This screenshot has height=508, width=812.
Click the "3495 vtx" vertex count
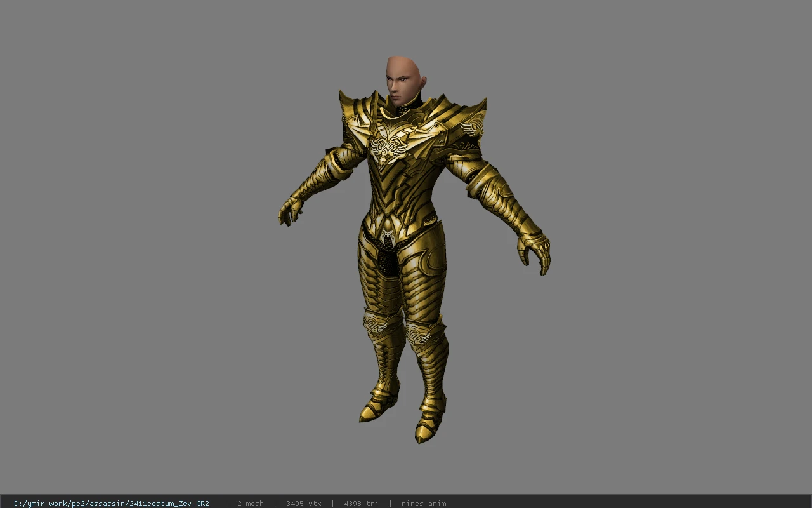tap(304, 504)
